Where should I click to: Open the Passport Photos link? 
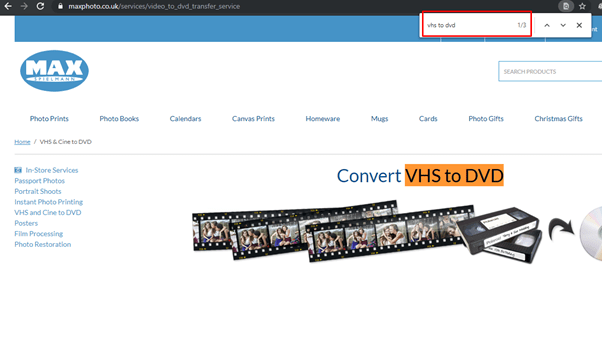coord(40,181)
